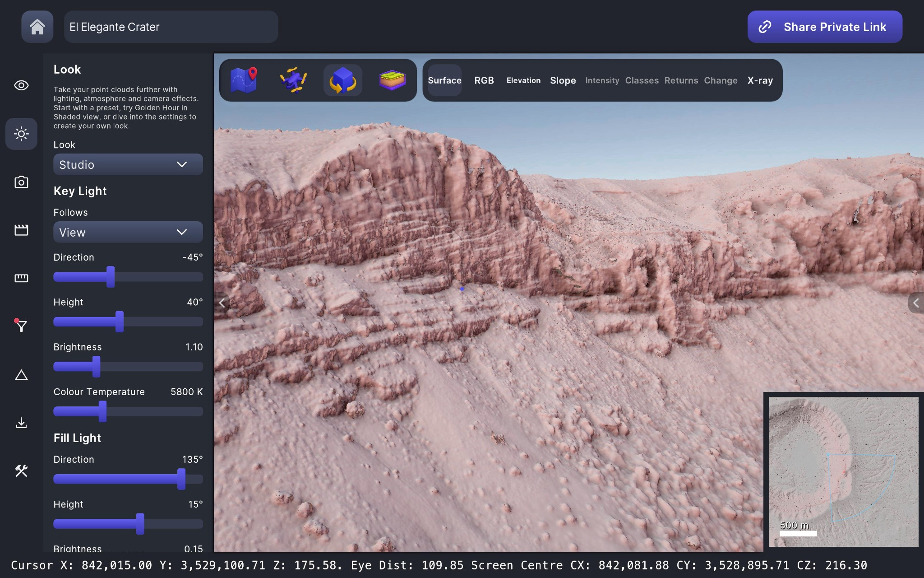Viewport: 924px width, 578px height.
Task: Select the Change view tab
Action: [721, 80]
